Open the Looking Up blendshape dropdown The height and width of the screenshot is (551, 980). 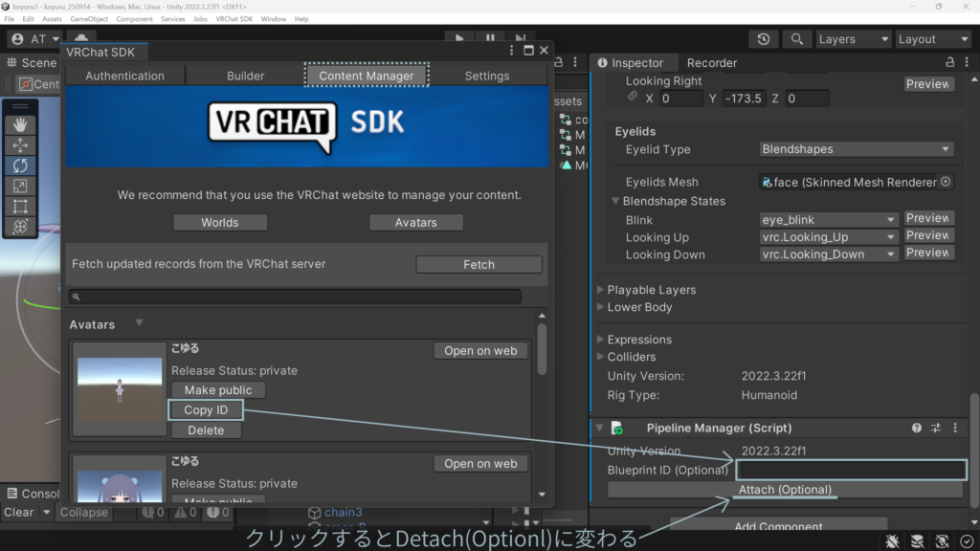(828, 237)
